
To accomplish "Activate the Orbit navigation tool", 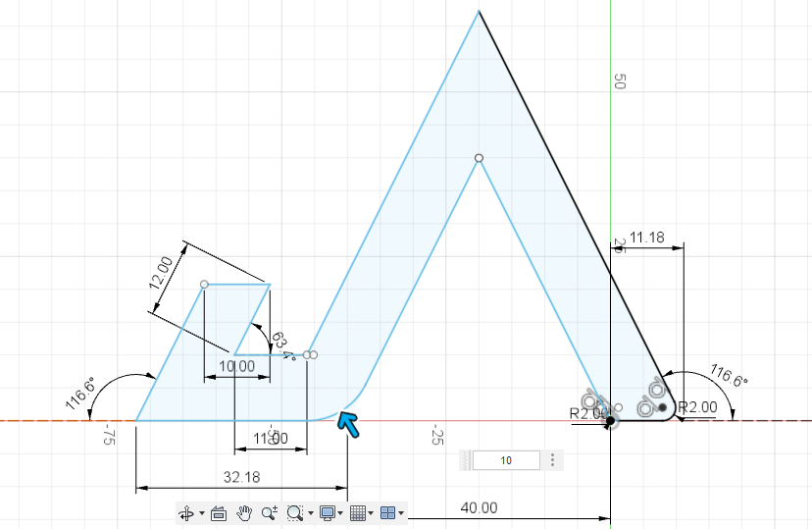I will (186, 513).
